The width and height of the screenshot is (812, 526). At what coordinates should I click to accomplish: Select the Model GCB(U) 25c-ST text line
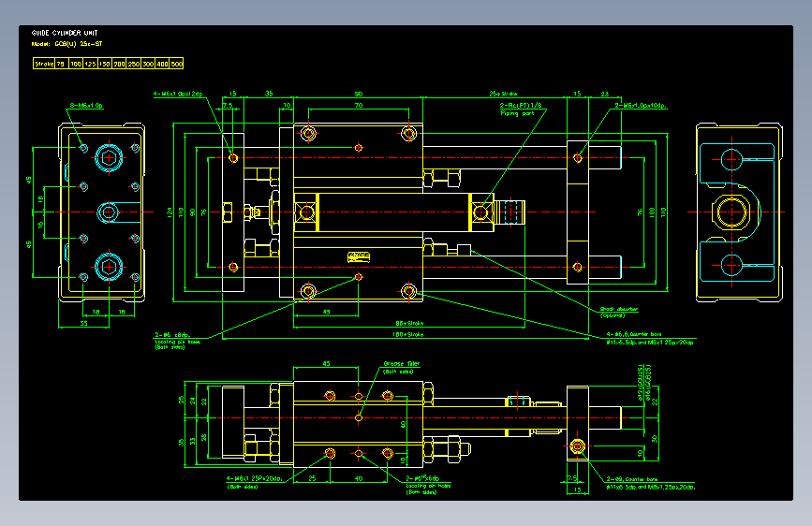(66, 44)
